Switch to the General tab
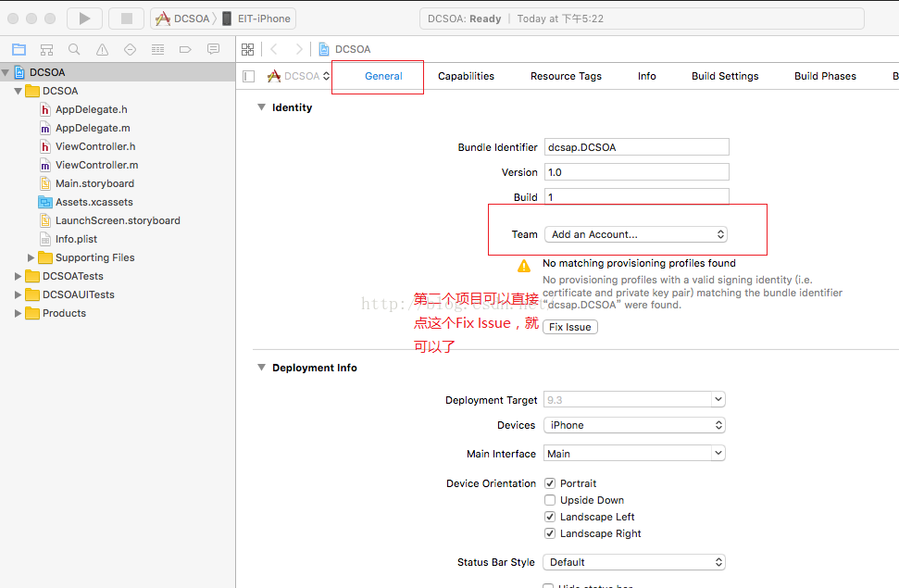899x588 pixels. click(383, 76)
